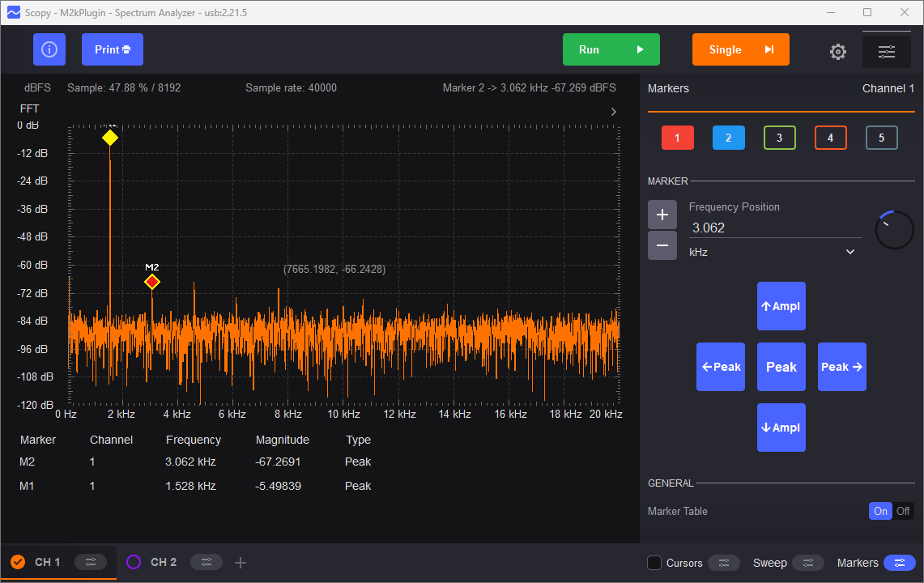Screen dimensions: 924x583
Task: Enable the Cursors checkbox
Action: pyautogui.click(x=654, y=562)
